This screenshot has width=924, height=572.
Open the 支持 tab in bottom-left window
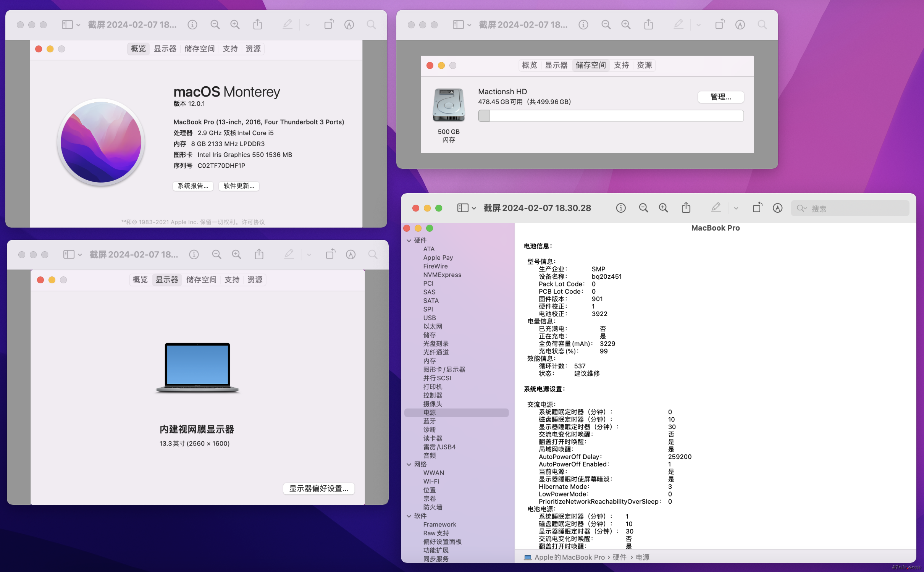coord(232,280)
